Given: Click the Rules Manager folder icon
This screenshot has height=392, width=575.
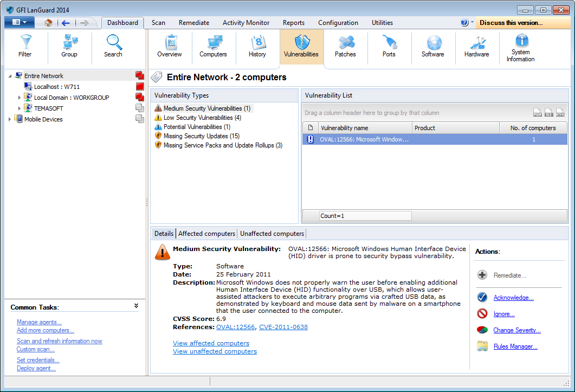Looking at the screenshot, I should [x=482, y=346].
